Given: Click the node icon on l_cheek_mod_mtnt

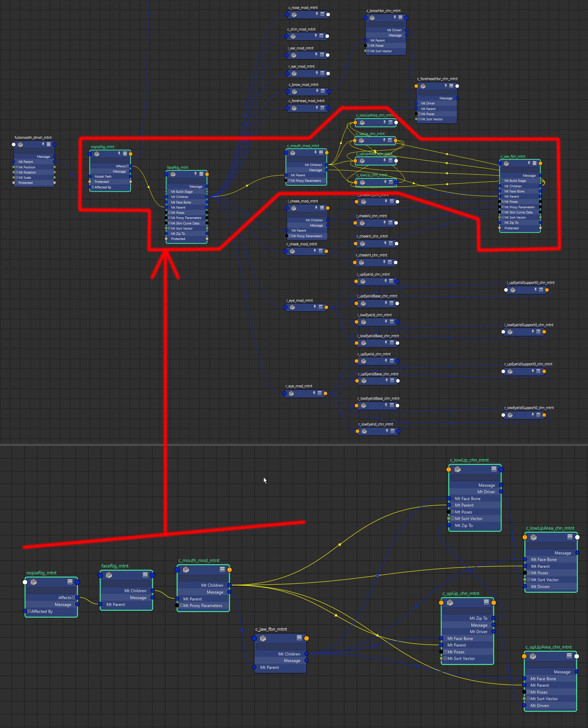Looking at the screenshot, I should [294, 208].
